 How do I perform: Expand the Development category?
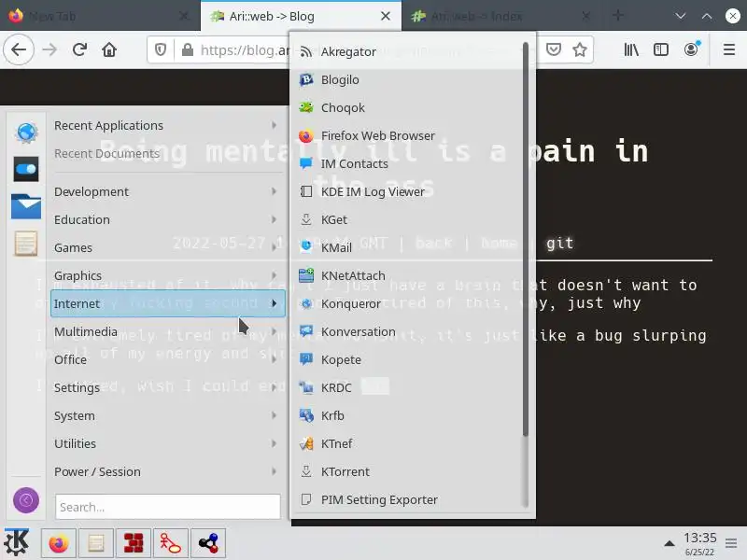(x=168, y=191)
